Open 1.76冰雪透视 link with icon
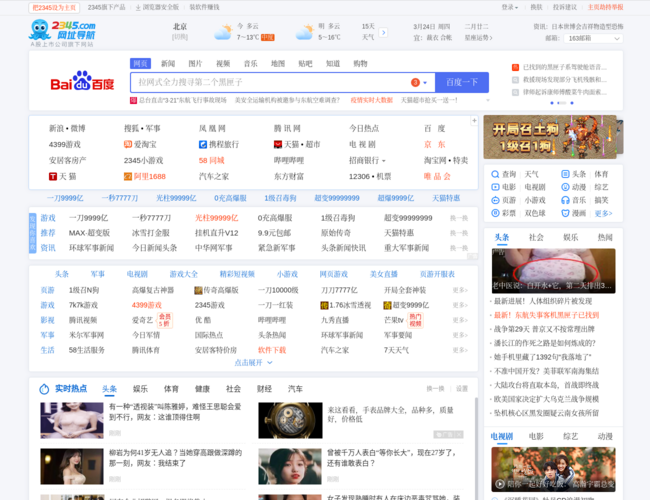 pos(346,305)
